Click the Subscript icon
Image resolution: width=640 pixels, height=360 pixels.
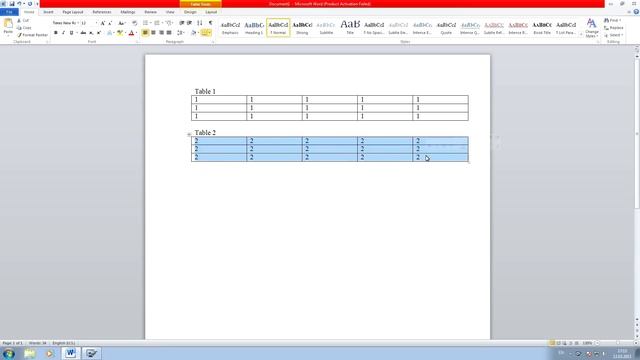pyautogui.click(x=91, y=33)
